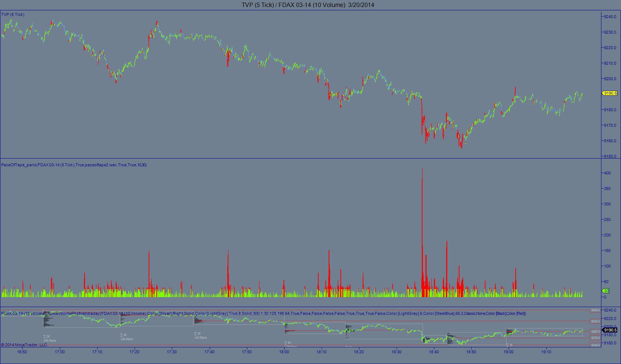Click the green 20 pace value marker
Viewport: 621px width, 364px height.
[x=606, y=291]
